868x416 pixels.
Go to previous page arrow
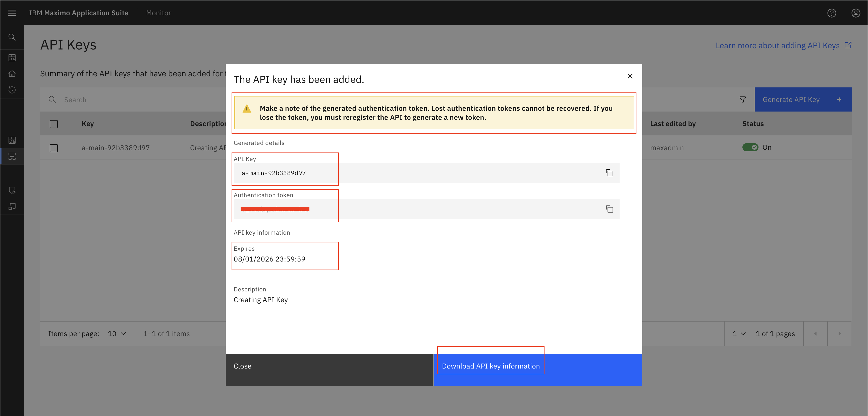click(816, 334)
